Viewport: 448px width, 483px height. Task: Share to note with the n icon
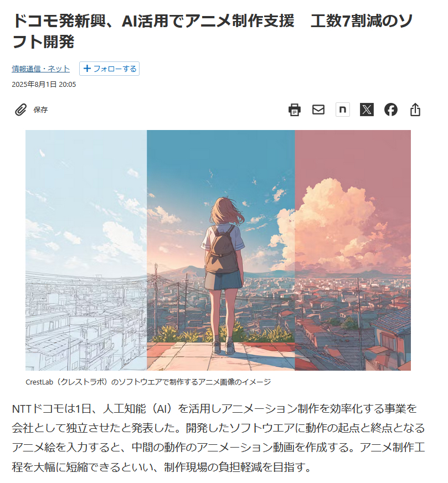tap(343, 110)
